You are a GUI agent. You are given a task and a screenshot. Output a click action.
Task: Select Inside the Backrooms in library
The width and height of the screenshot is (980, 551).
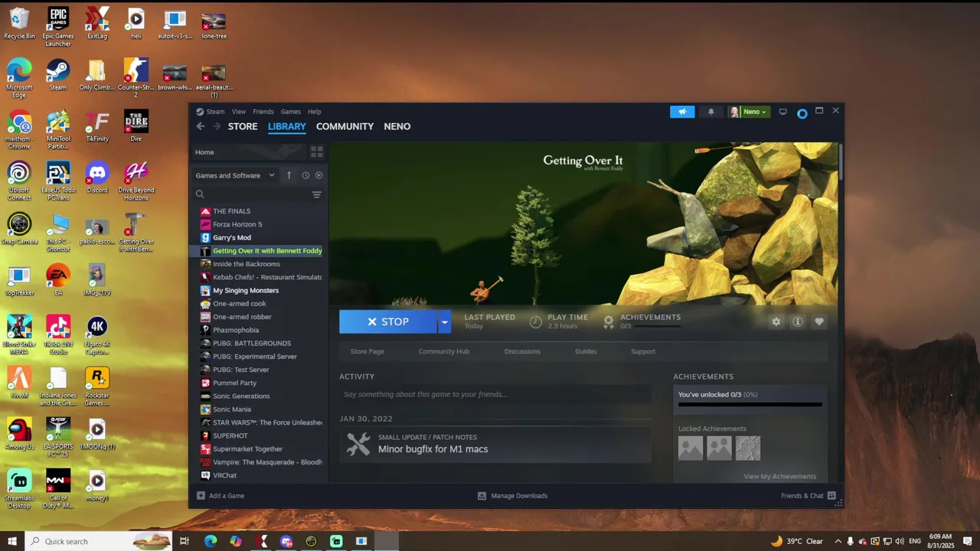click(x=260, y=264)
